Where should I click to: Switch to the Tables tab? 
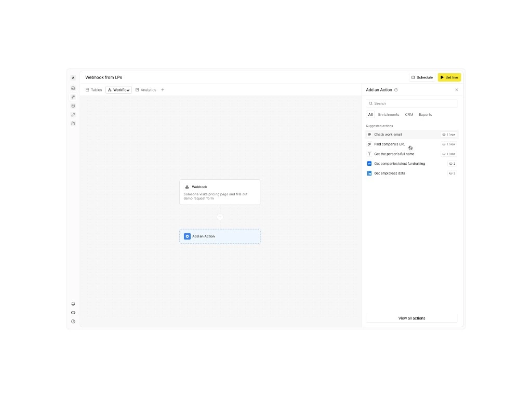pos(94,90)
